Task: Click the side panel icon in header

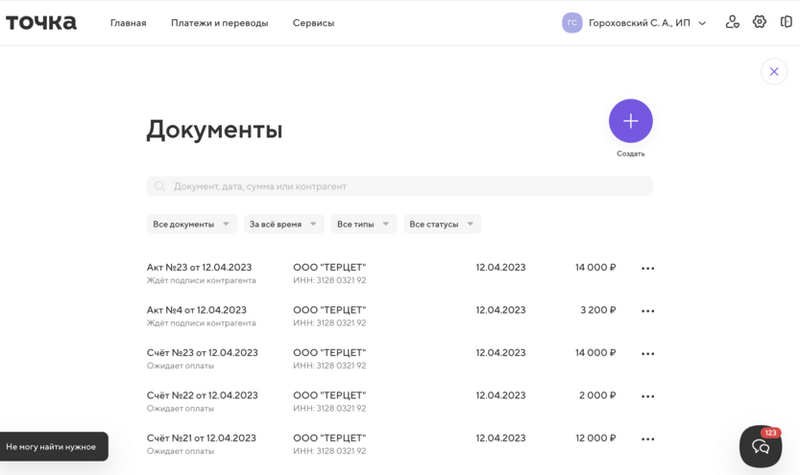Action: (x=786, y=22)
